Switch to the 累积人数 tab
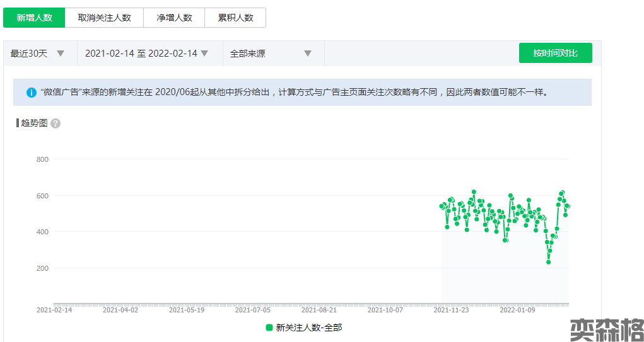Viewport: 644px width, 342px height. (235, 18)
